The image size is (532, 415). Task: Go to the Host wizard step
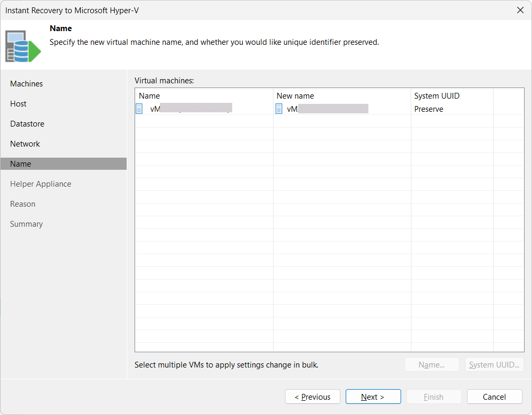tap(18, 104)
